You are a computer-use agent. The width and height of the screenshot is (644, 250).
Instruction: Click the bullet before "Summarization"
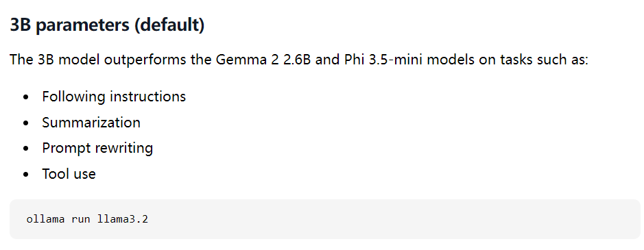(x=27, y=123)
